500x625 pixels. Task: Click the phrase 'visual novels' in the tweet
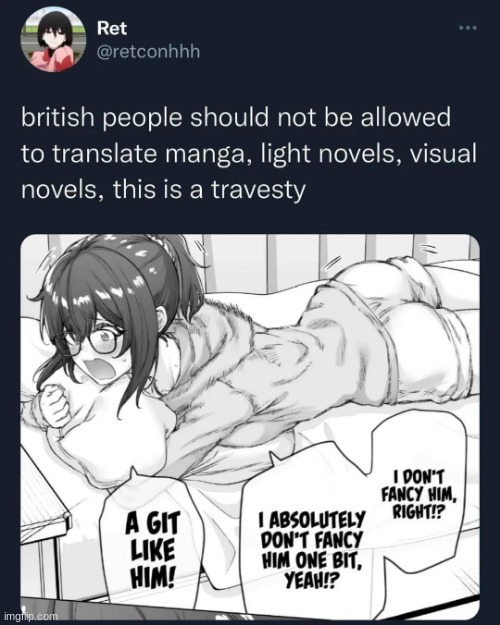[249, 171]
